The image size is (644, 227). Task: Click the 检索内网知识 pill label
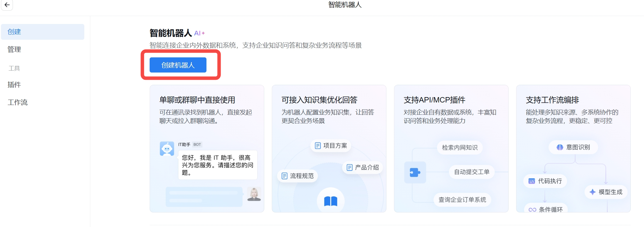(460, 148)
